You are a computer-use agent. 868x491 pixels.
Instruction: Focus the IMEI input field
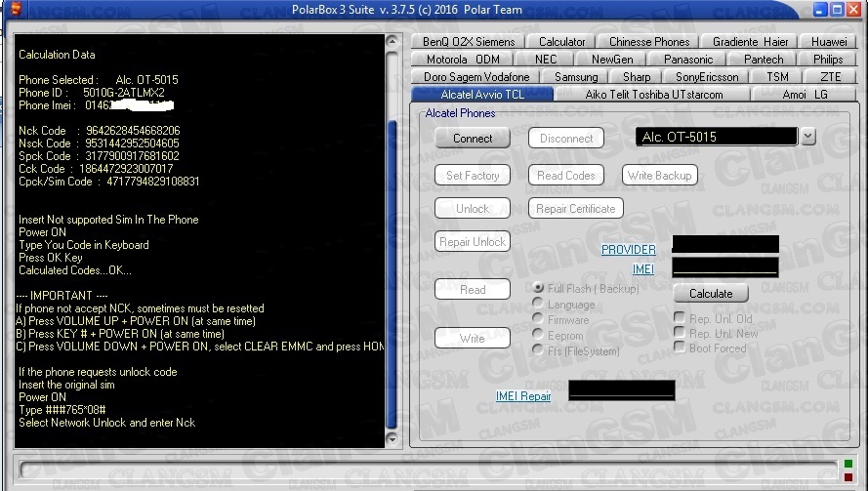pos(725,266)
